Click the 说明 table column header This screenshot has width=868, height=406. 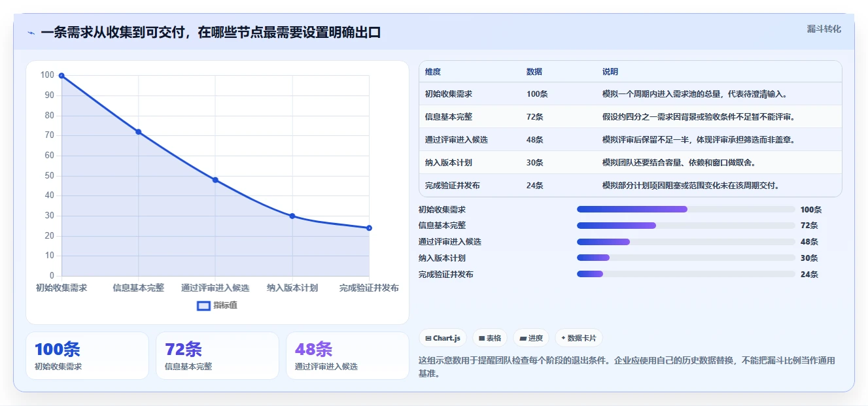click(x=610, y=72)
